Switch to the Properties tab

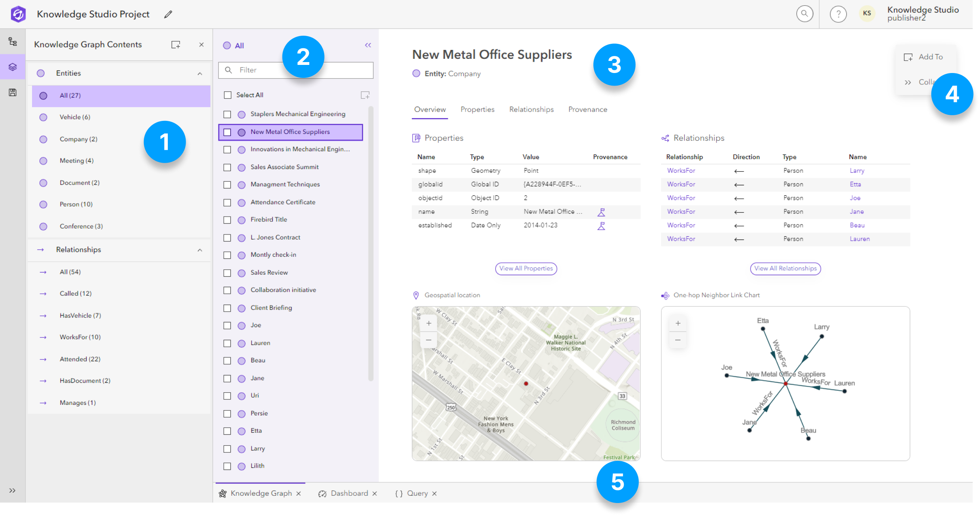click(477, 109)
